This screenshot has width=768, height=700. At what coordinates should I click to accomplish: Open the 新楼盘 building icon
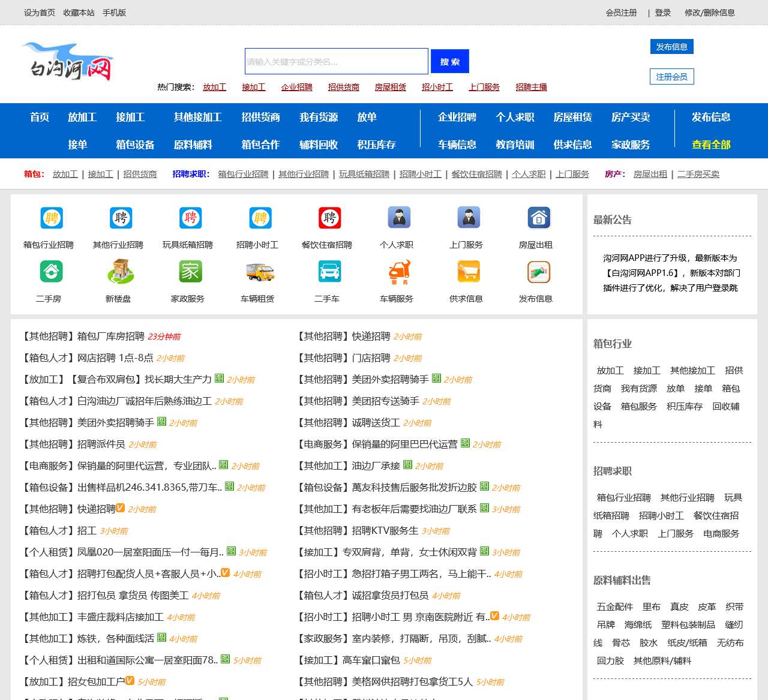coord(121,272)
